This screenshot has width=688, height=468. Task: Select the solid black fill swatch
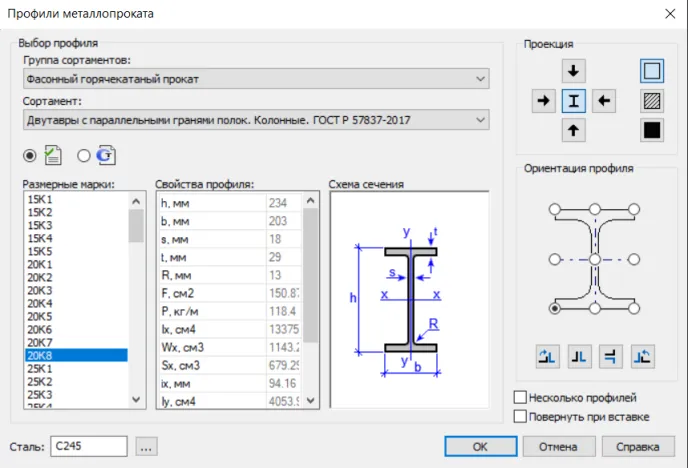tap(652, 130)
